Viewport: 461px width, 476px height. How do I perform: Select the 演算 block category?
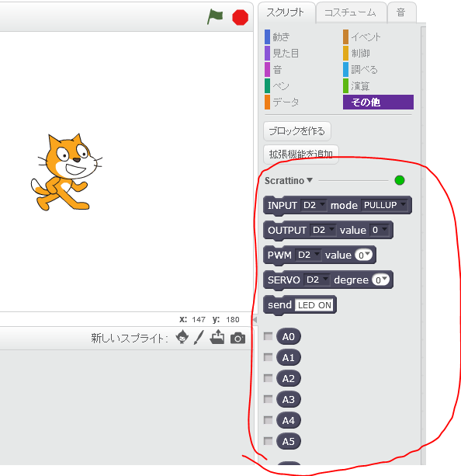coord(356,86)
